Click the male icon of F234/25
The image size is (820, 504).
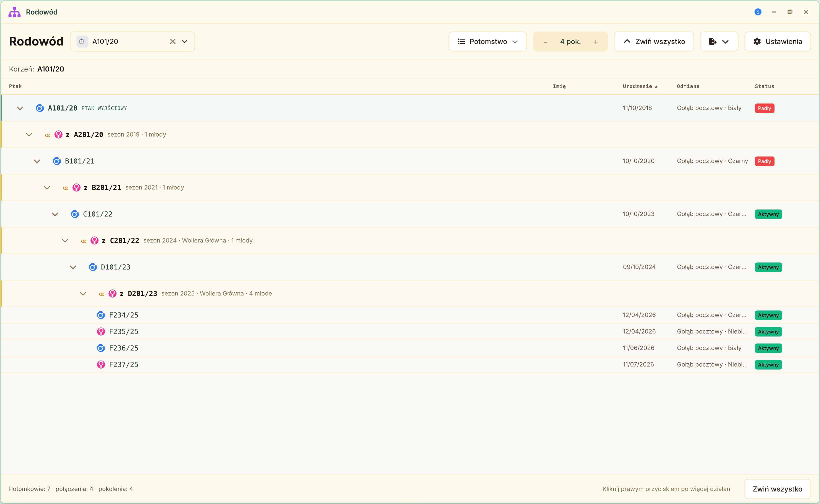pos(101,315)
